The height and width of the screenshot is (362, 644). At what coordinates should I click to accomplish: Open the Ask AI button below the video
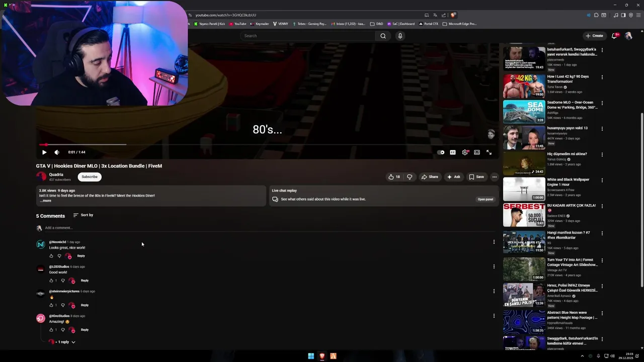tap(453, 177)
